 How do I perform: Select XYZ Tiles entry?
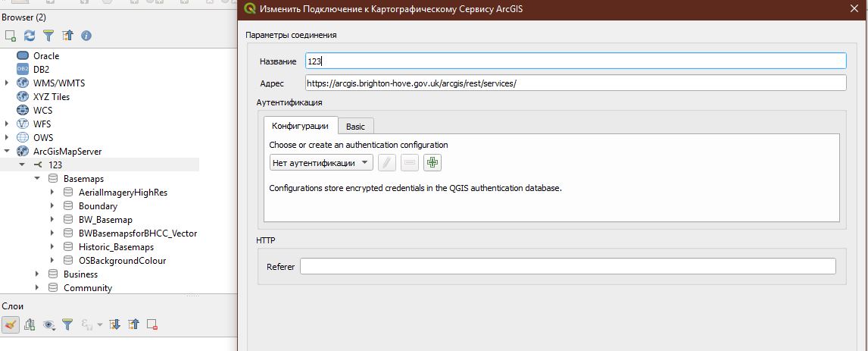(52, 96)
